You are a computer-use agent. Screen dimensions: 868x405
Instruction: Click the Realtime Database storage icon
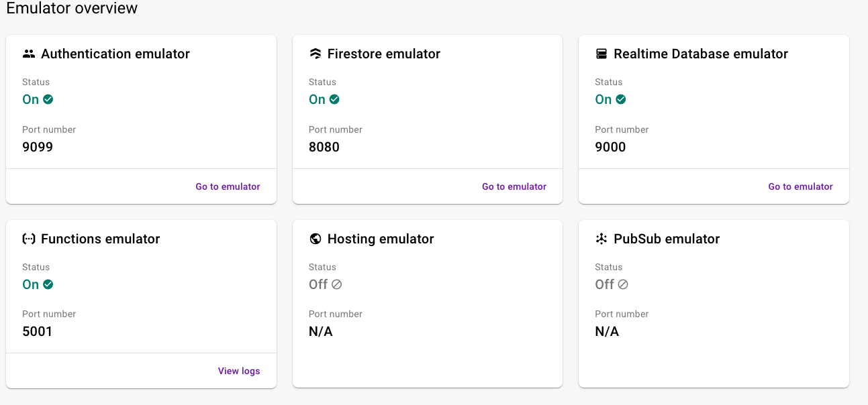(x=601, y=54)
